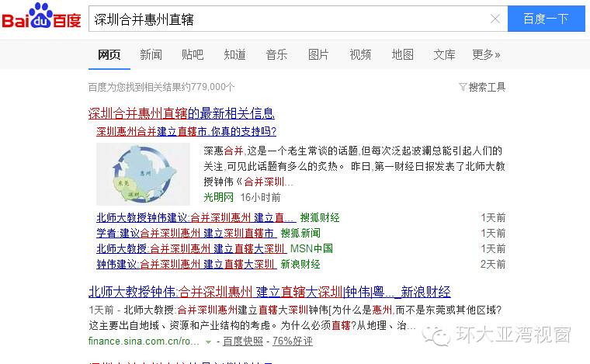
Task: Click the 百度为您找到相关结果约779,000个 result count text
Action: pyautogui.click(x=161, y=87)
